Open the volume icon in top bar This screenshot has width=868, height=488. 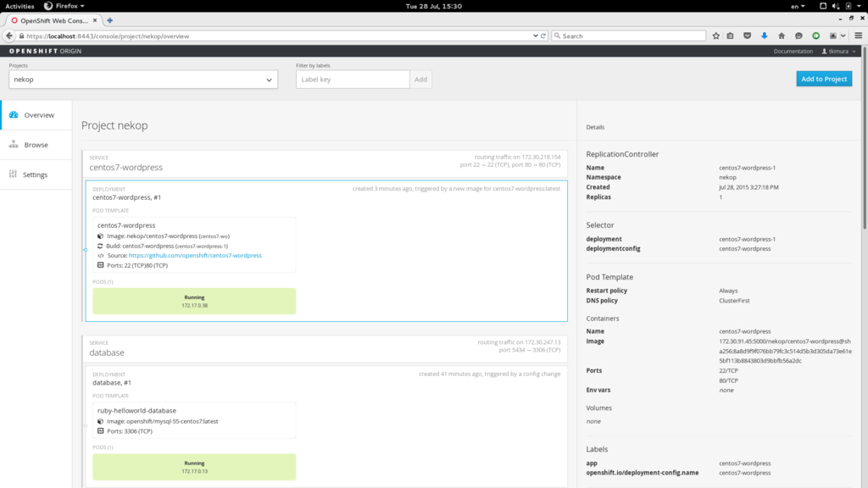click(x=835, y=6)
